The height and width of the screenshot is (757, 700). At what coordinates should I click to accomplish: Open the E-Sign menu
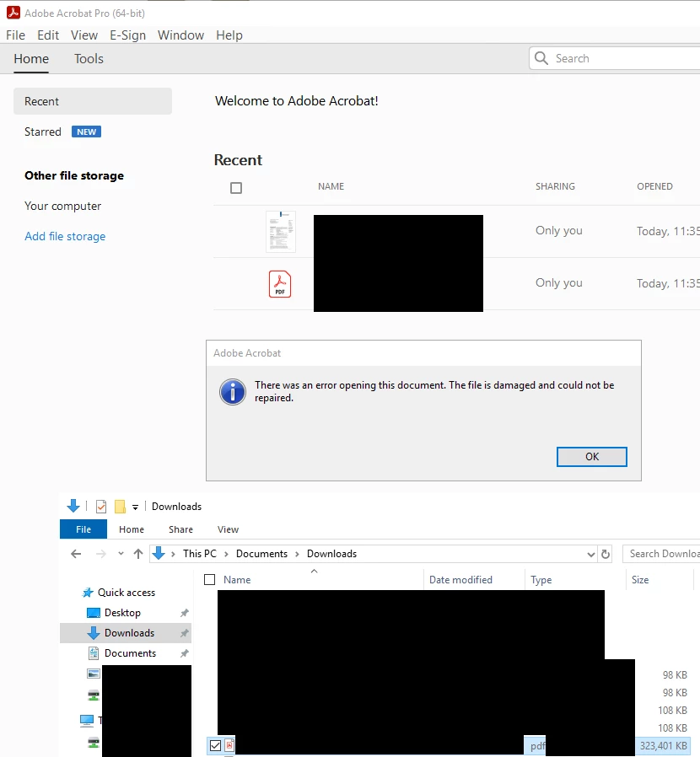coord(127,35)
